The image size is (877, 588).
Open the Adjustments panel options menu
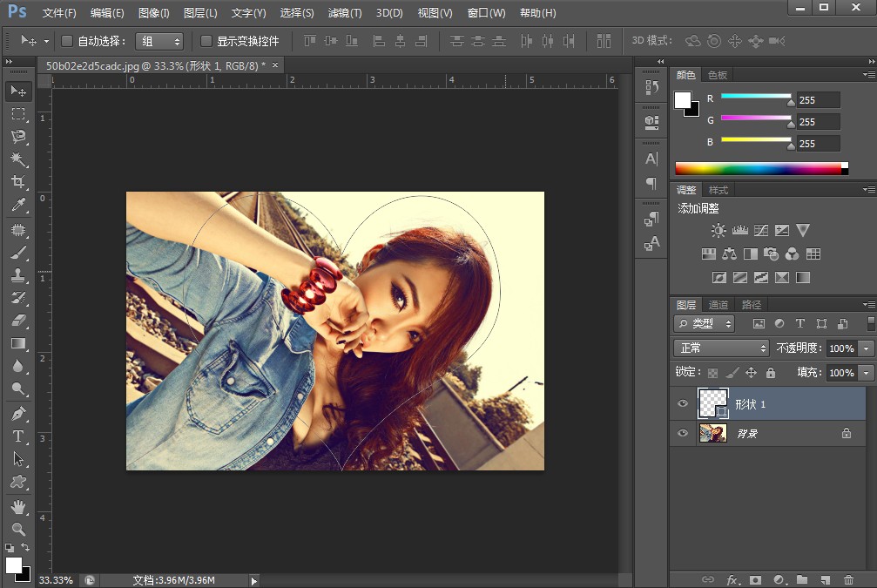click(x=868, y=190)
